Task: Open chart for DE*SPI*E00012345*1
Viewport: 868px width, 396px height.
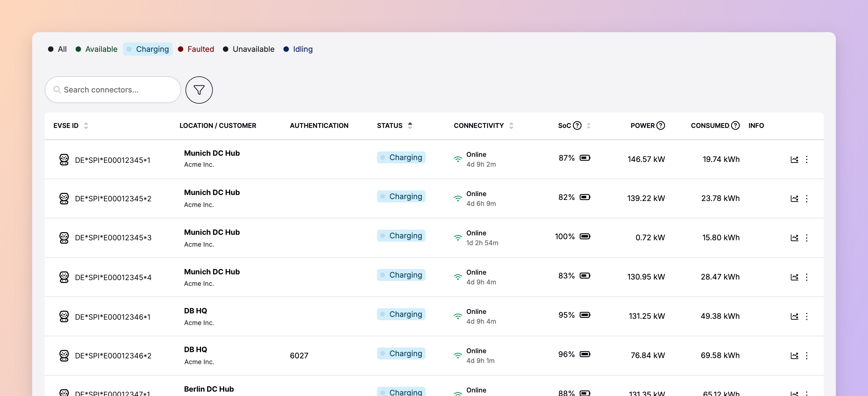Action: click(x=794, y=160)
